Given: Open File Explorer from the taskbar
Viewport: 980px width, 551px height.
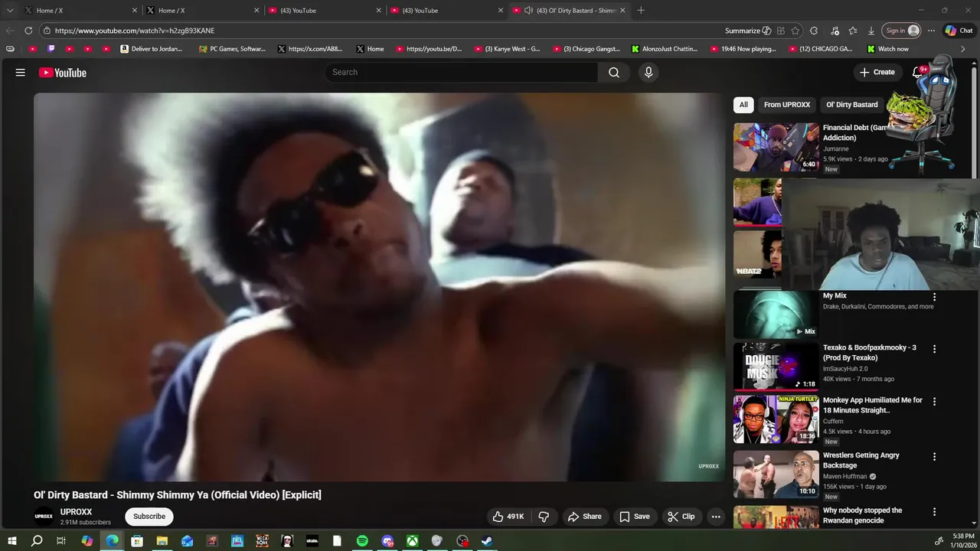Looking at the screenshot, I should pyautogui.click(x=162, y=541).
